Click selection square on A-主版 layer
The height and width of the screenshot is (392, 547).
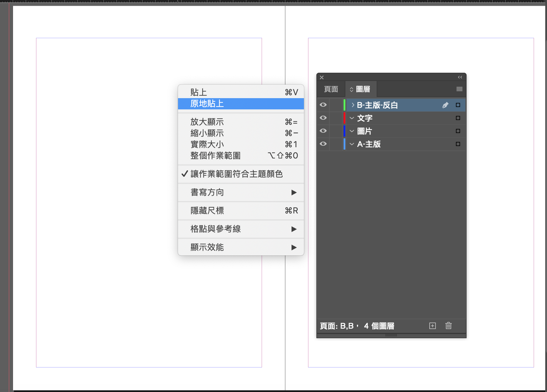[458, 144]
